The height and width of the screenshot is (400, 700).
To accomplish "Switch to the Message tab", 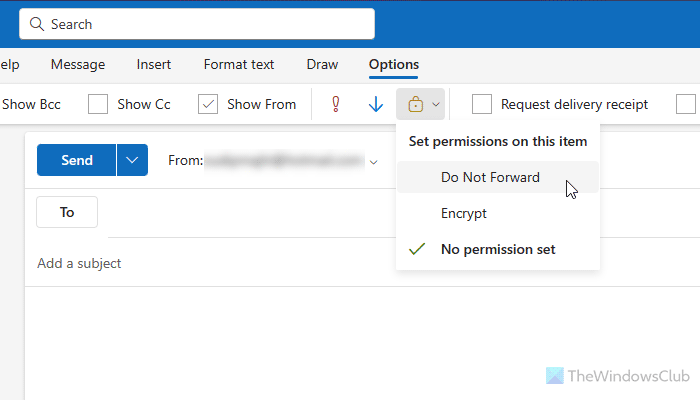I will tap(78, 64).
